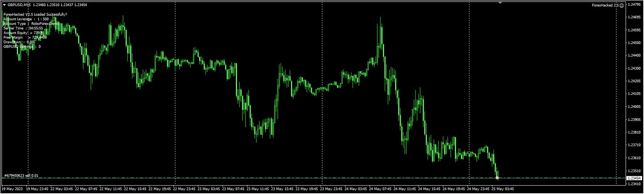Click '22 May 11:45' on the time axis

pos(111,189)
